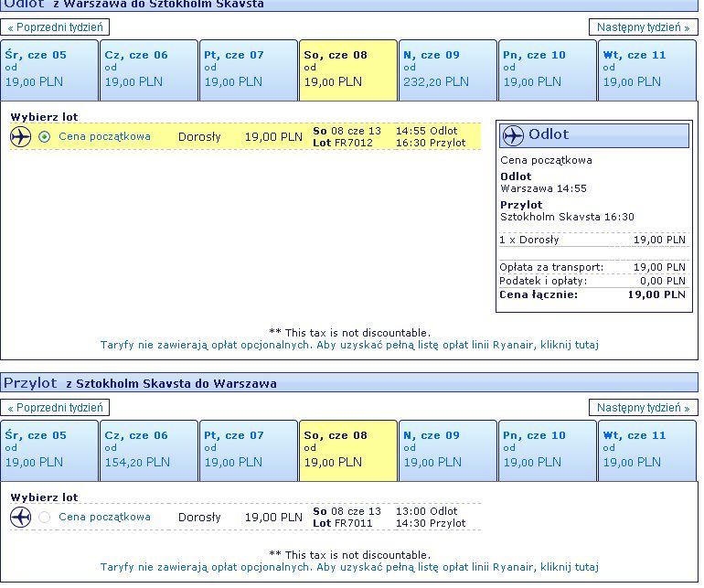Click the airplane icon beside flight FR7011
Viewport: 704px width, 588px height.
(x=21, y=517)
